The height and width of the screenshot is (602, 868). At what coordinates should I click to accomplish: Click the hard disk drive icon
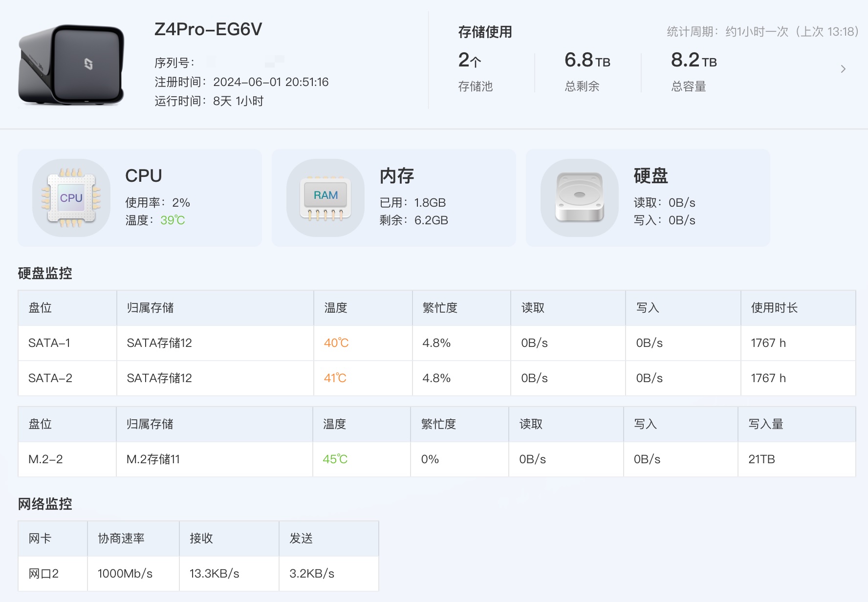(x=580, y=198)
